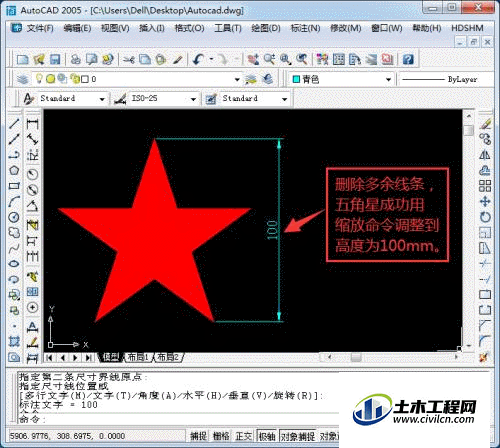Viewport: 500px width, 448px height.
Task: Click the coordinates readout in status bar
Action: (67, 436)
